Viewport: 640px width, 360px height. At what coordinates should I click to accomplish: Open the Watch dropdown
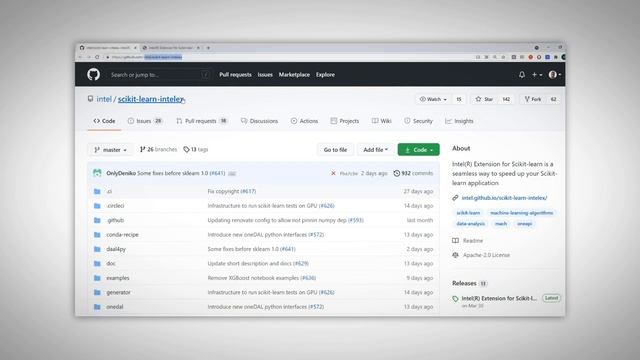point(433,99)
